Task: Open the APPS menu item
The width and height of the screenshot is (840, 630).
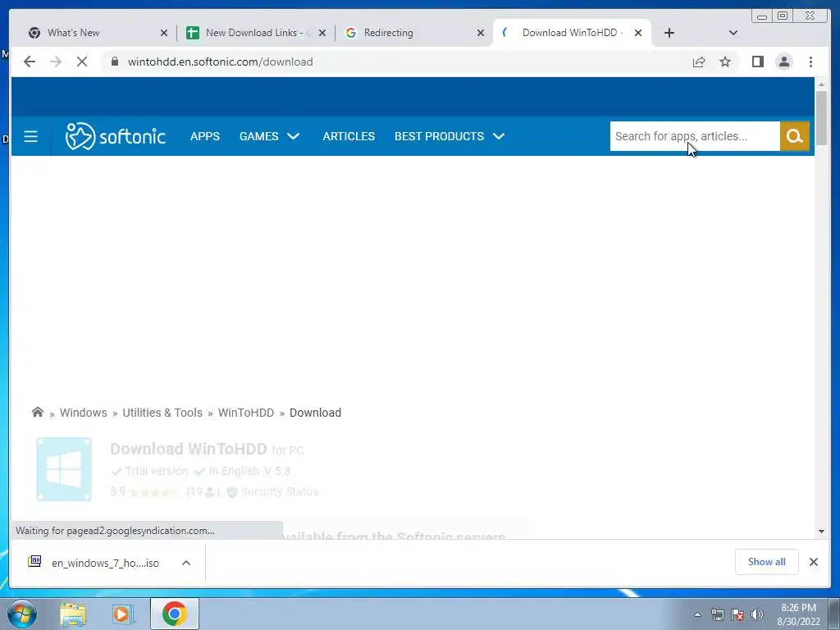Action: 205,136
